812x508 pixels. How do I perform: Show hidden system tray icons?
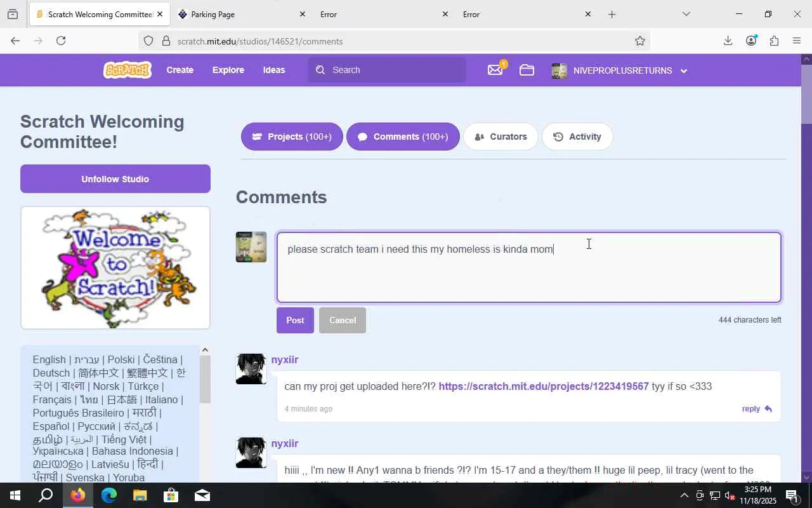click(x=684, y=495)
